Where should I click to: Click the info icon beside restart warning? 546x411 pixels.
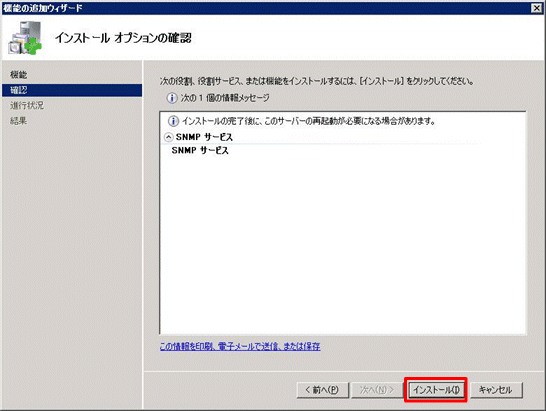(173, 121)
